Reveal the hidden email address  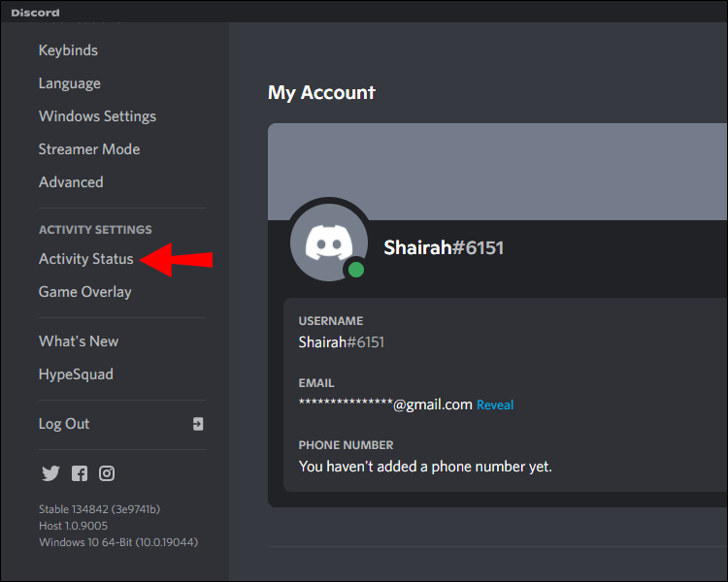pos(495,404)
